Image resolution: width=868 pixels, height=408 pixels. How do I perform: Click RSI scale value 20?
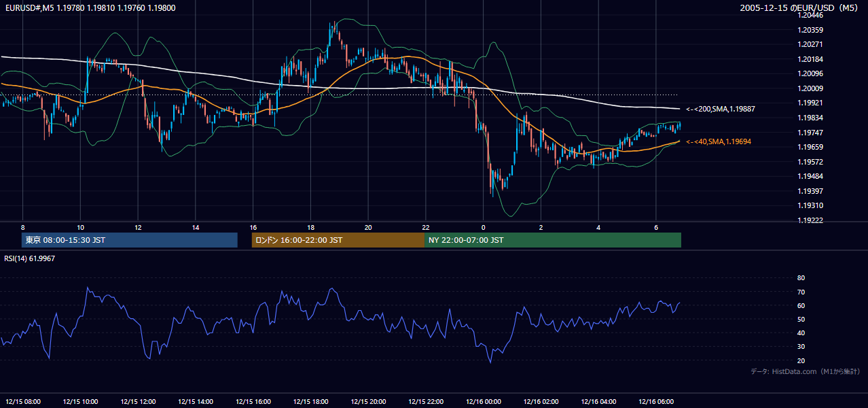tap(801, 360)
